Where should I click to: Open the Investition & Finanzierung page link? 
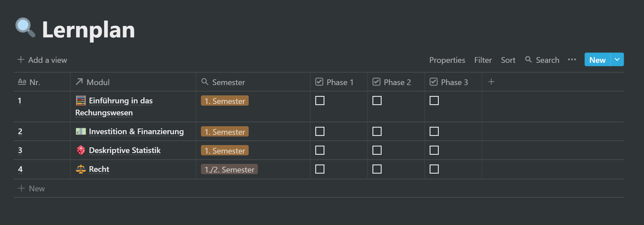point(136,131)
